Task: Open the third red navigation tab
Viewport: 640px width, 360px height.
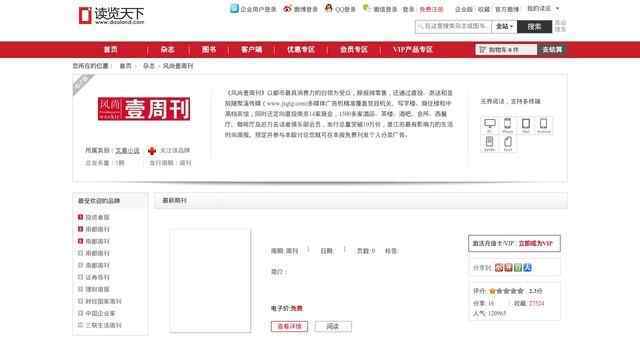Action: 209,50
